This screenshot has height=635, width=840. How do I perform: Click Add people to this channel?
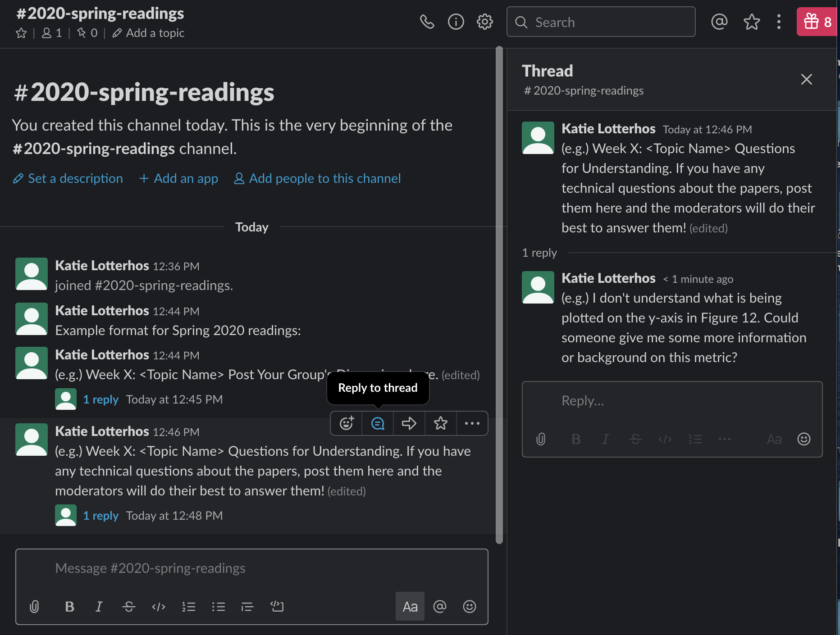[317, 178]
